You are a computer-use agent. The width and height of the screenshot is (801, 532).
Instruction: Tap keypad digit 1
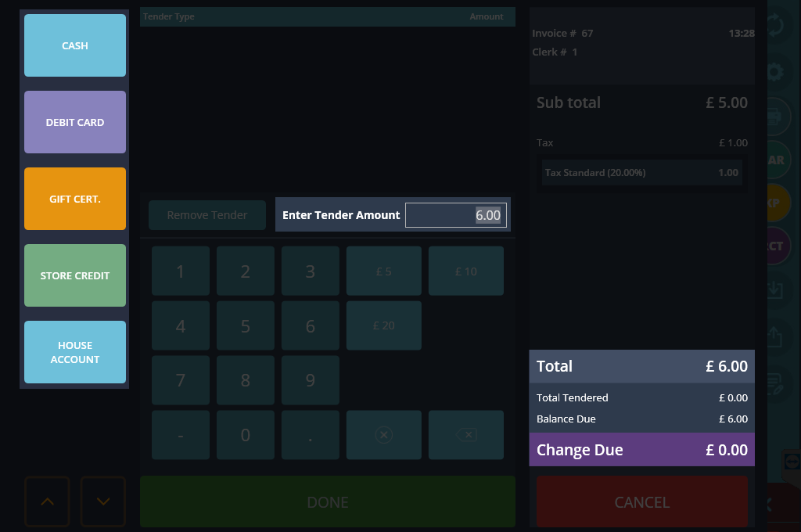pos(181,271)
